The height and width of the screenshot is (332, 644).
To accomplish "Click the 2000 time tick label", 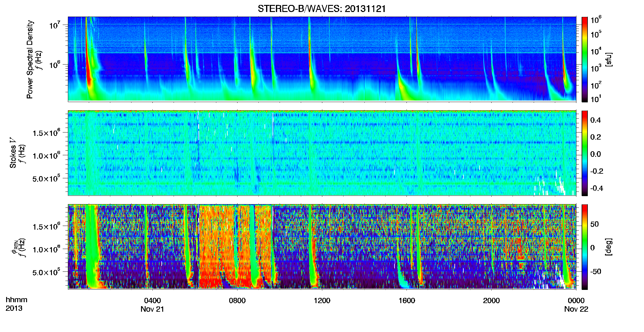I will coord(491,301).
